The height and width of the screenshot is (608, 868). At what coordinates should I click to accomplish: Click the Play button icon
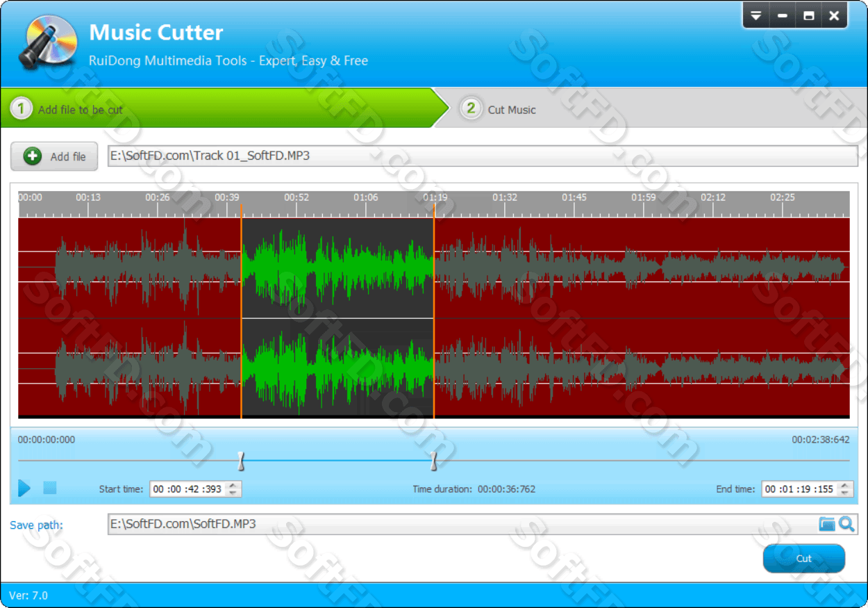tap(24, 488)
